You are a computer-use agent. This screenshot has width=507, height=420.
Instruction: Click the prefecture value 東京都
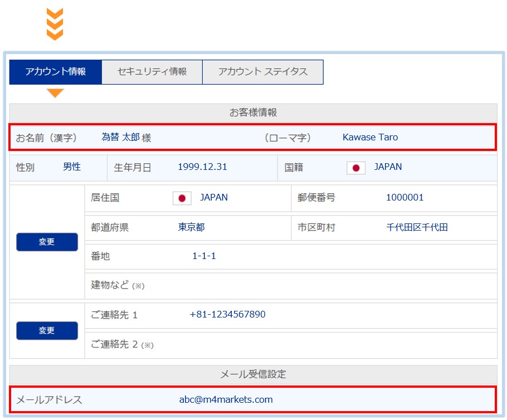point(191,227)
